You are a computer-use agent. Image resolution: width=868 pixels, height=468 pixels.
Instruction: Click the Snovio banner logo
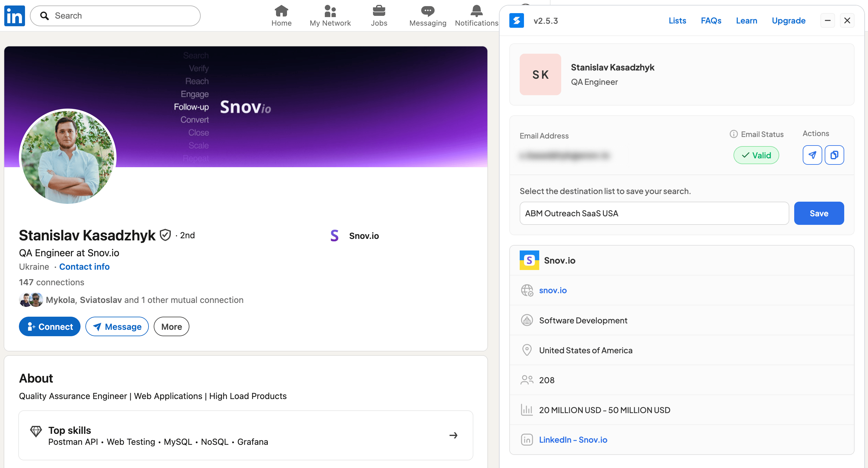coord(245,107)
